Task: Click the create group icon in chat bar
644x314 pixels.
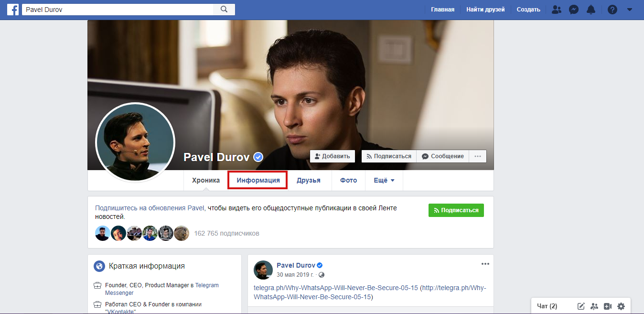Action: pyautogui.click(x=594, y=306)
